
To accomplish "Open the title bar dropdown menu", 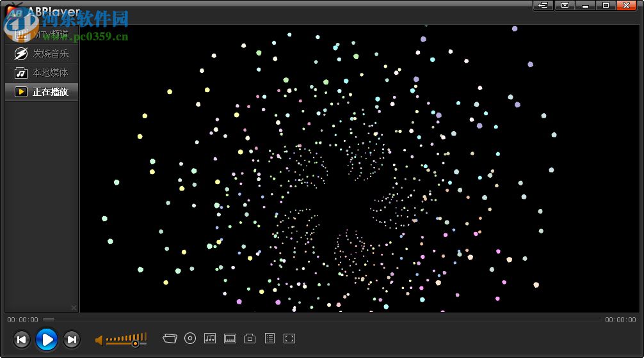I will [x=565, y=5].
